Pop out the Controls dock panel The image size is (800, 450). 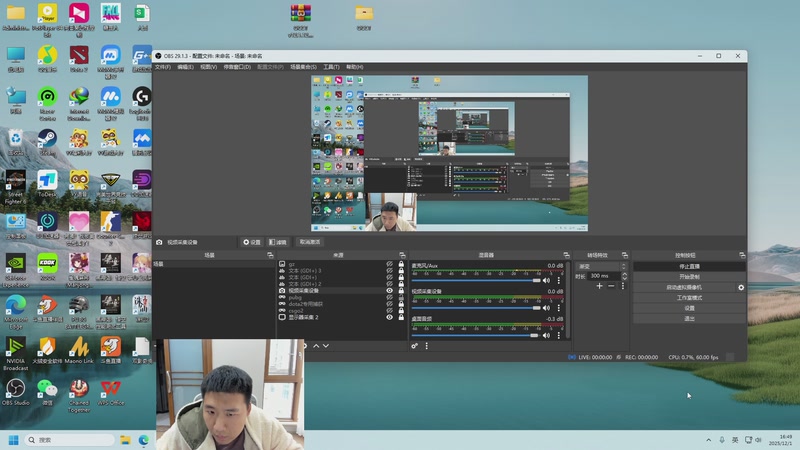(x=742, y=255)
